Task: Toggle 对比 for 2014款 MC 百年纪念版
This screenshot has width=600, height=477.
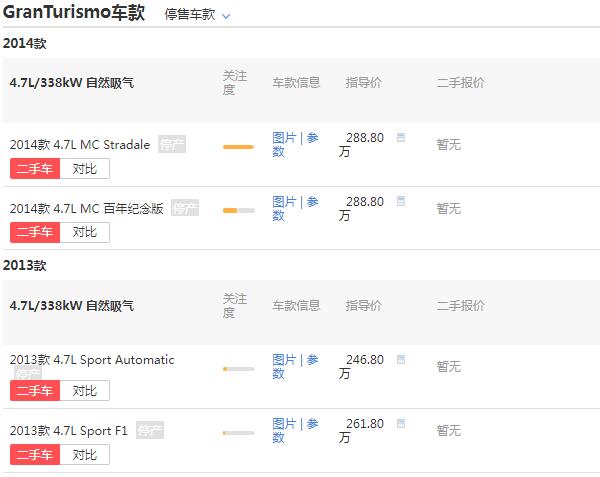Action: pyautogui.click(x=85, y=233)
